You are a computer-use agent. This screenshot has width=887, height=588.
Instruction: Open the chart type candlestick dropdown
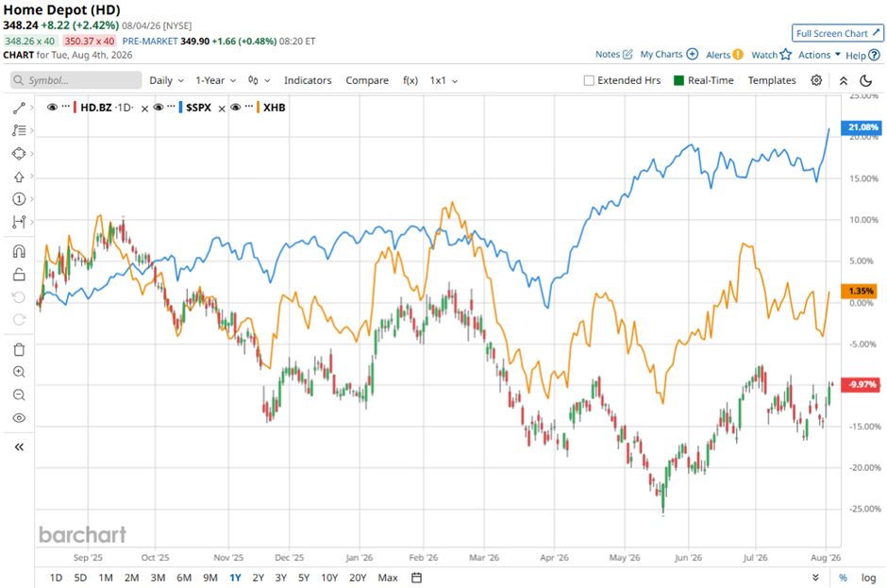[x=259, y=80]
